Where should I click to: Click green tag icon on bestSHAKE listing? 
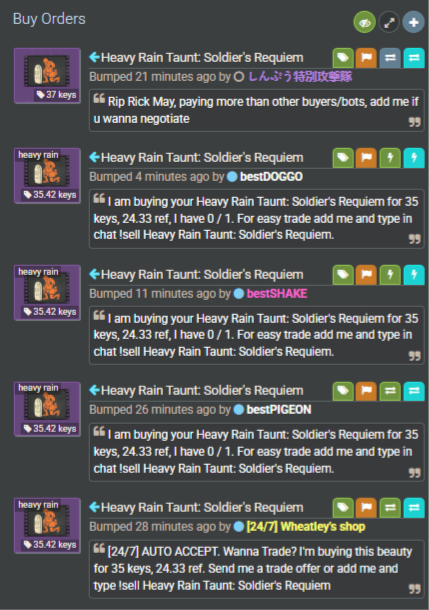click(343, 275)
